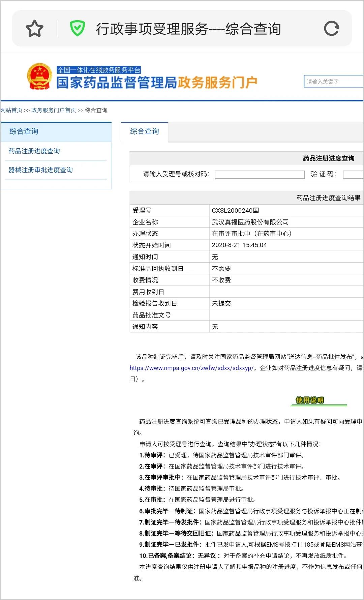Switch to the 综合查询 content tab
Image resolution: width=364 pixels, height=600 pixels.
click(145, 131)
